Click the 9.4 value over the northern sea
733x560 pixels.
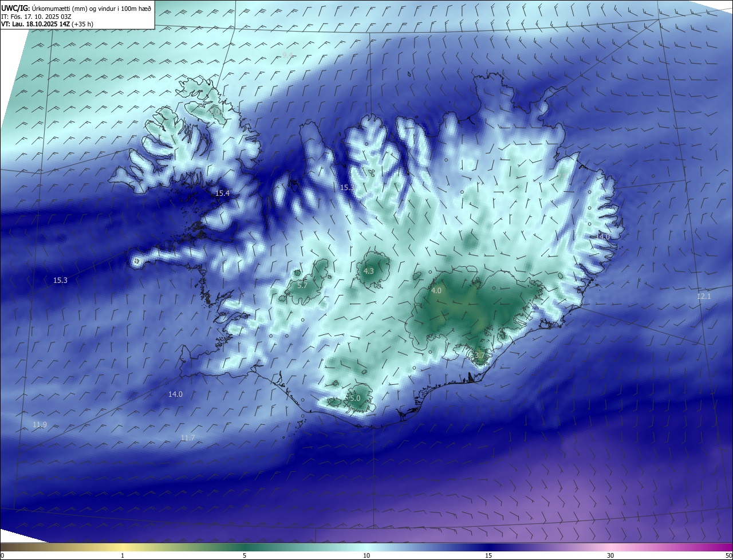coord(287,55)
